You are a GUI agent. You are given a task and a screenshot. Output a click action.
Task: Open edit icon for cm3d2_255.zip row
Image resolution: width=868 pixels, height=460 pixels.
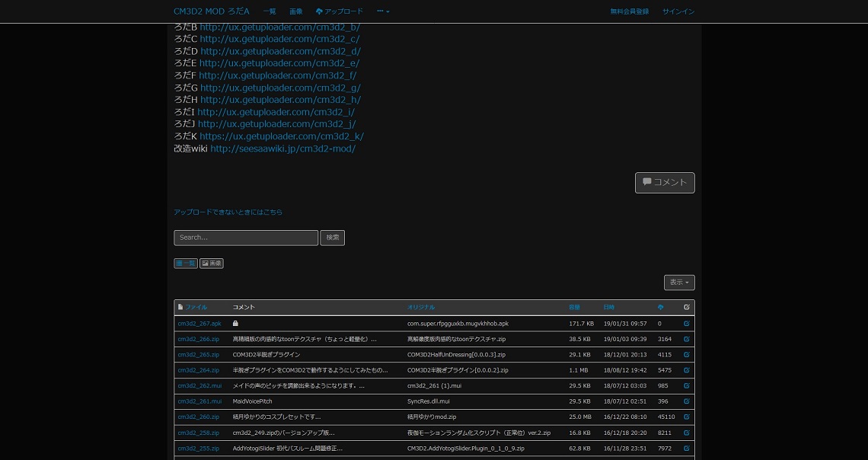[x=687, y=448]
